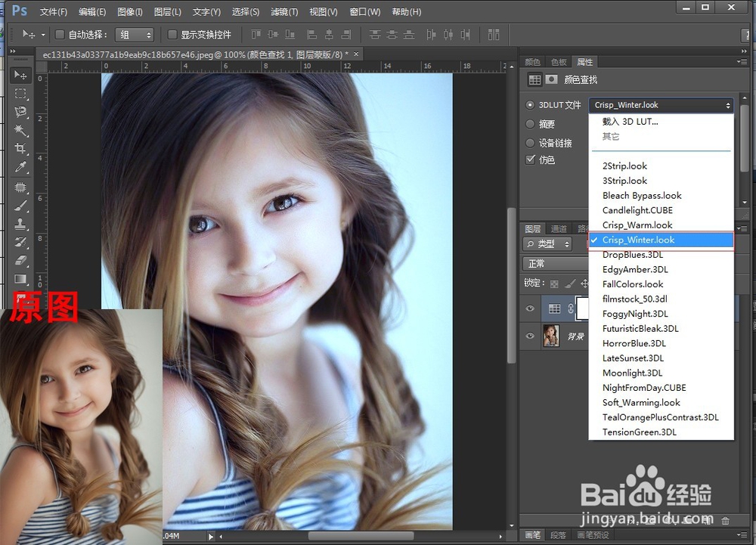
Task: Select the 设备链接 radio button
Action: coord(531,143)
